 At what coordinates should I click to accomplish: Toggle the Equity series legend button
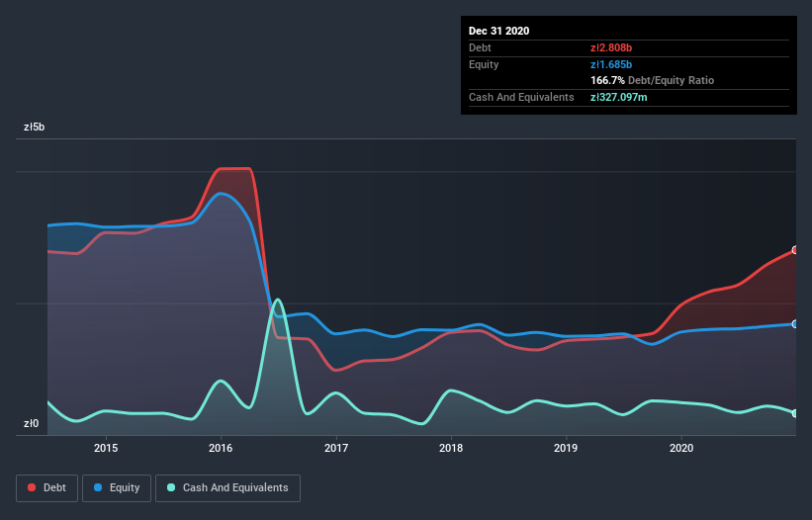click(x=117, y=488)
